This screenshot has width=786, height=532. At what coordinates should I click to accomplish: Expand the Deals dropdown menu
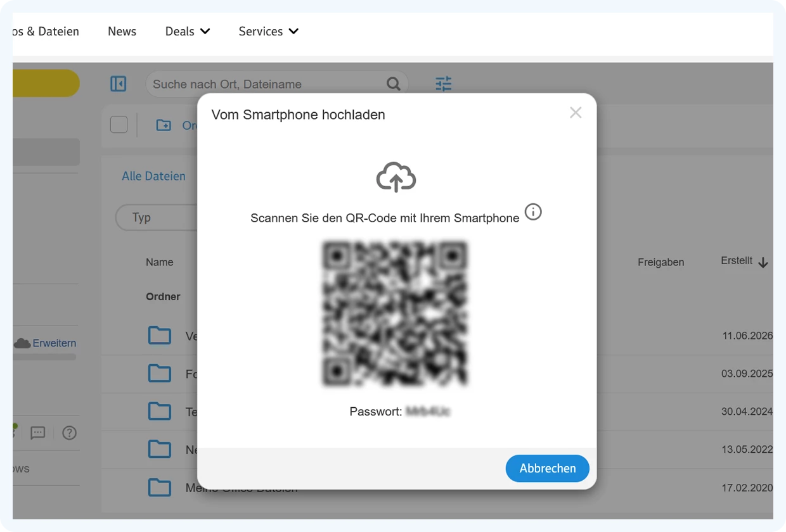coord(187,31)
